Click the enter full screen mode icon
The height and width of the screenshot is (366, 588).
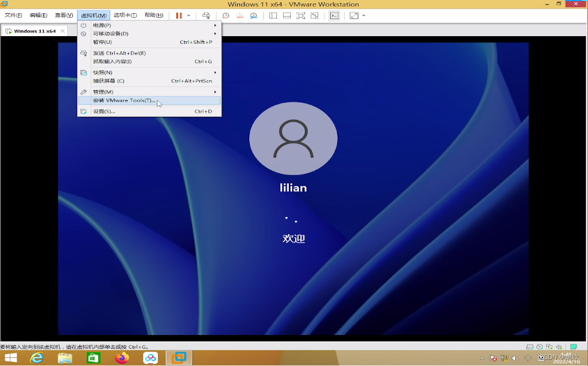coord(301,15)
